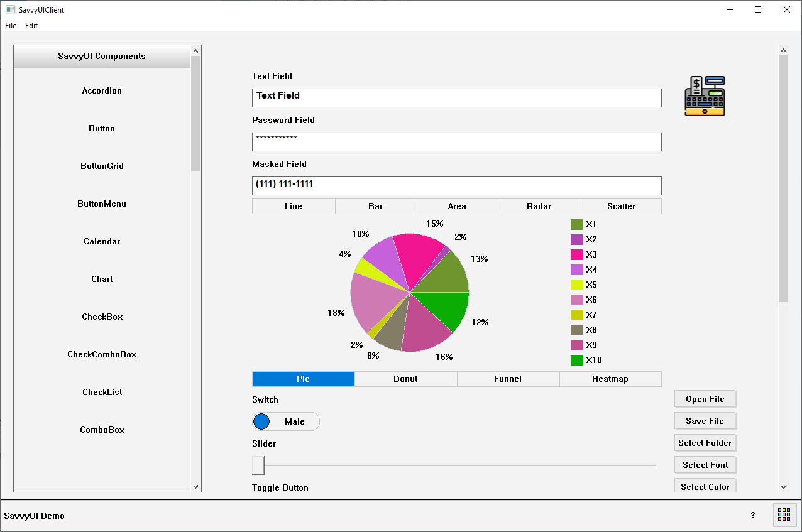Focus the Password Field input
Viewport: 802px width, 532px height.
tap(456, 142)
